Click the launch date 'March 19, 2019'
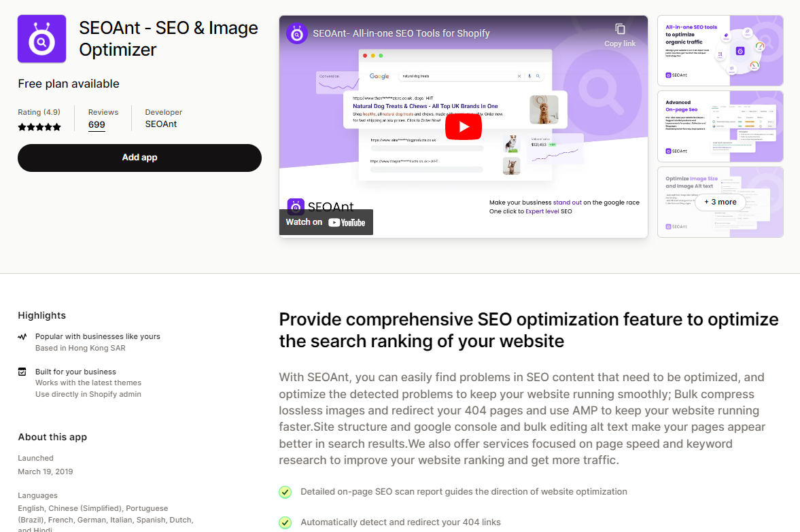The width and height of the screenshot is (800, 532). [46, 472]
